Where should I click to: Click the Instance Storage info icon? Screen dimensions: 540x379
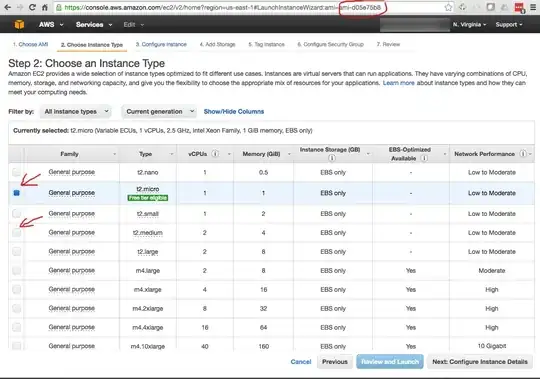coord(332,158)
